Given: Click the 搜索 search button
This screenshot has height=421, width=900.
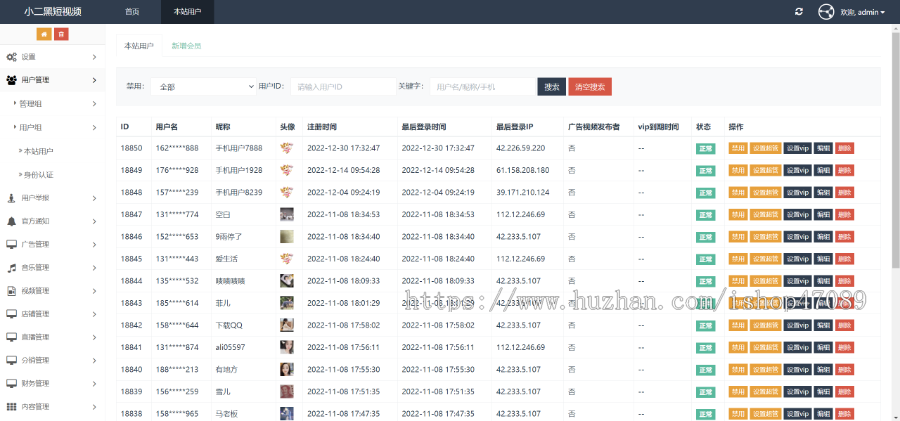Looking at the screenshot, I should coord(552,87).
